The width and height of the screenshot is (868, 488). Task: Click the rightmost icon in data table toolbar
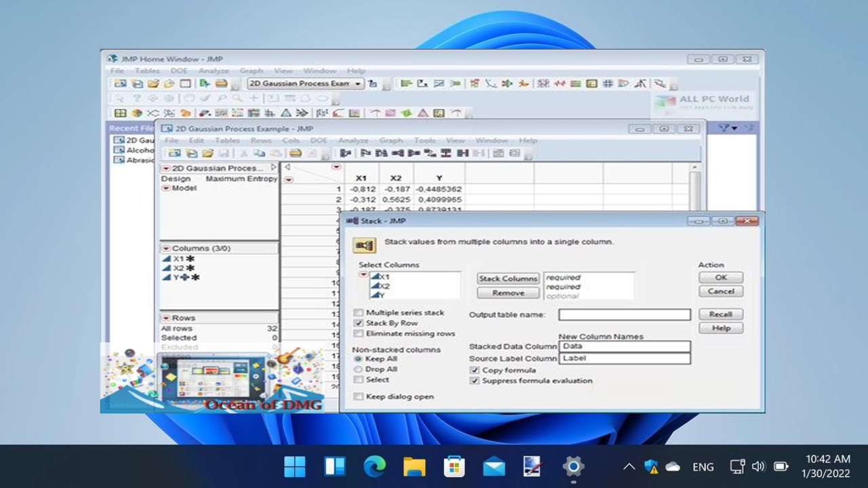click(x=515, y=153)
